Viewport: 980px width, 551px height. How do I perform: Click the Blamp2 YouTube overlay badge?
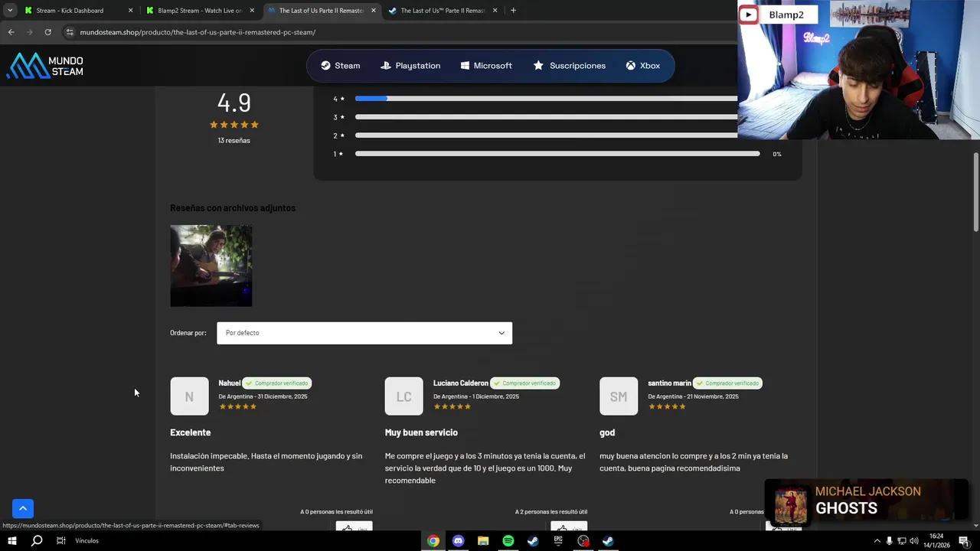[x=778, y=15]
